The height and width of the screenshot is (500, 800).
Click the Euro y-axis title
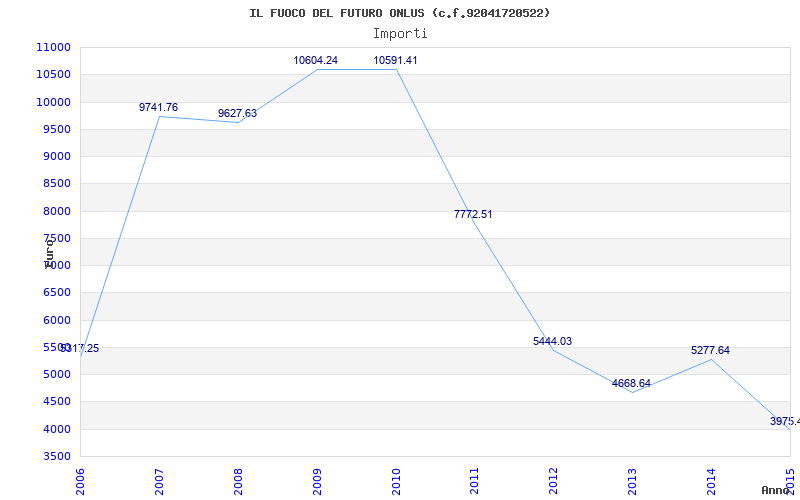click(x=49, y=254)
